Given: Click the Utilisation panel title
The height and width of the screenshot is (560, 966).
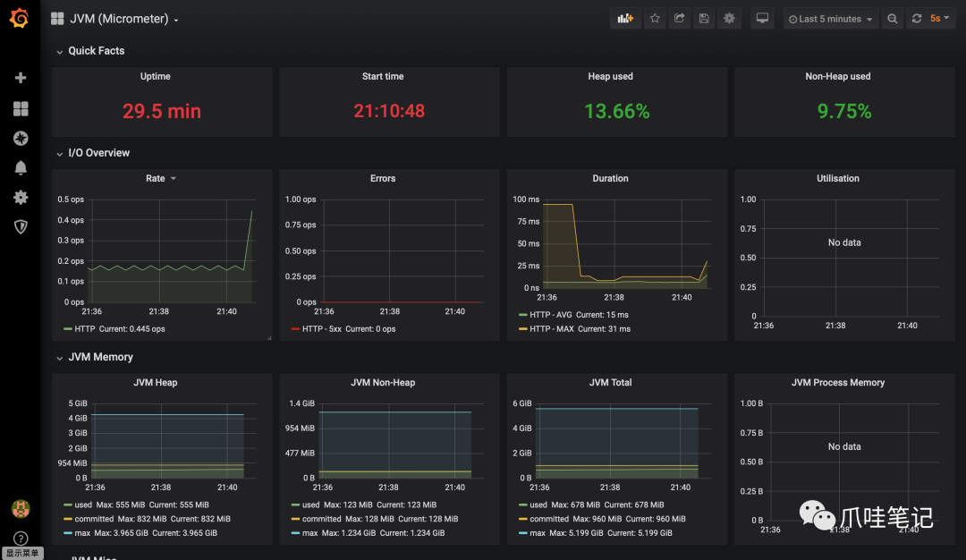Looking at the screenshot, I should tap(838, 178).
